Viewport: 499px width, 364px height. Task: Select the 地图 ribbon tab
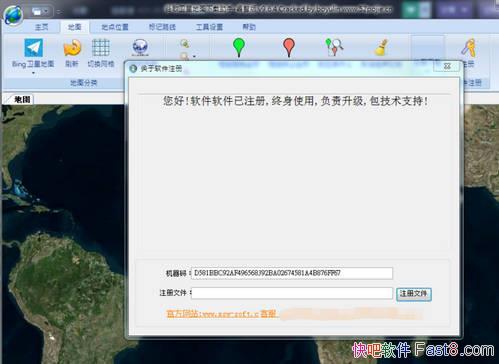[x=74, y=27]
